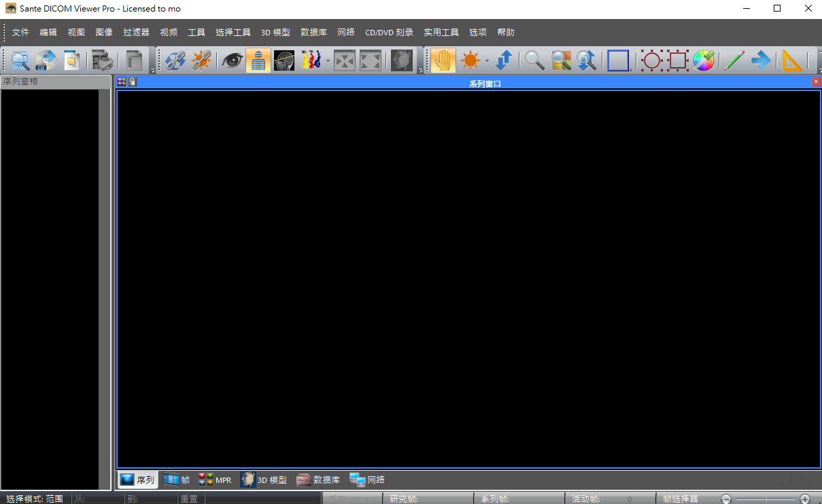The height and width of the screenshot is (504, 822).
Task: Open the 编辑 menu
Action: click(48, 33)
